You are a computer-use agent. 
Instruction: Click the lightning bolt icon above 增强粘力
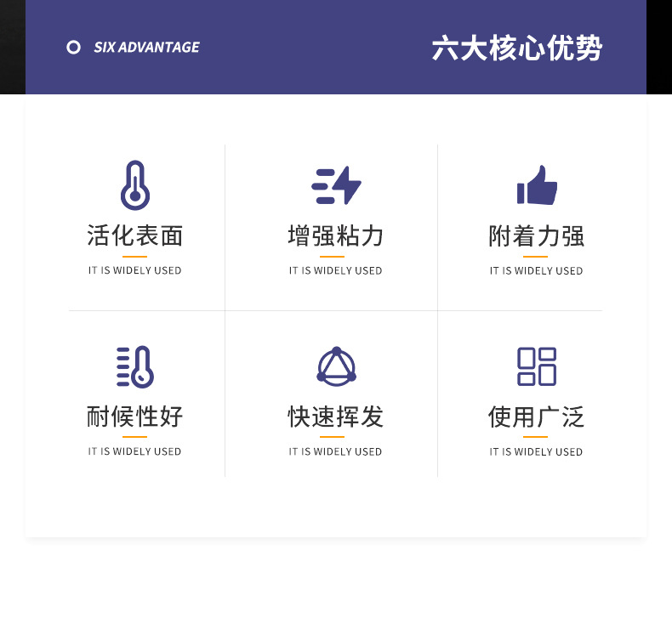tap(336, 185)
